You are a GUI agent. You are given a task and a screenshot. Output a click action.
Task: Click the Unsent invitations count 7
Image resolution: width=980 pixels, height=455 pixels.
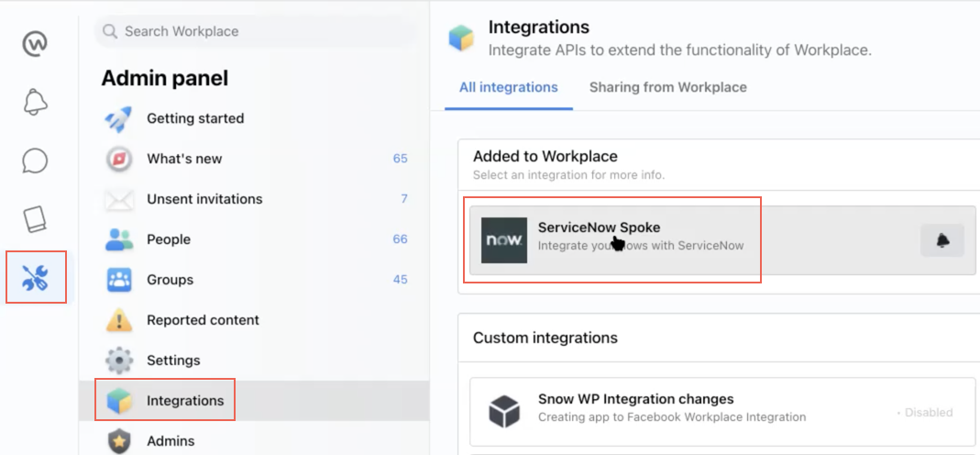[x=404, y=199]
